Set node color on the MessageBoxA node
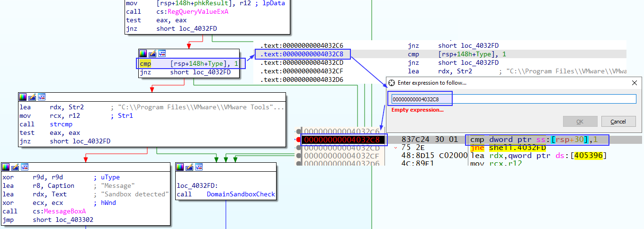644x229 pixels. [x=6, y=167]
